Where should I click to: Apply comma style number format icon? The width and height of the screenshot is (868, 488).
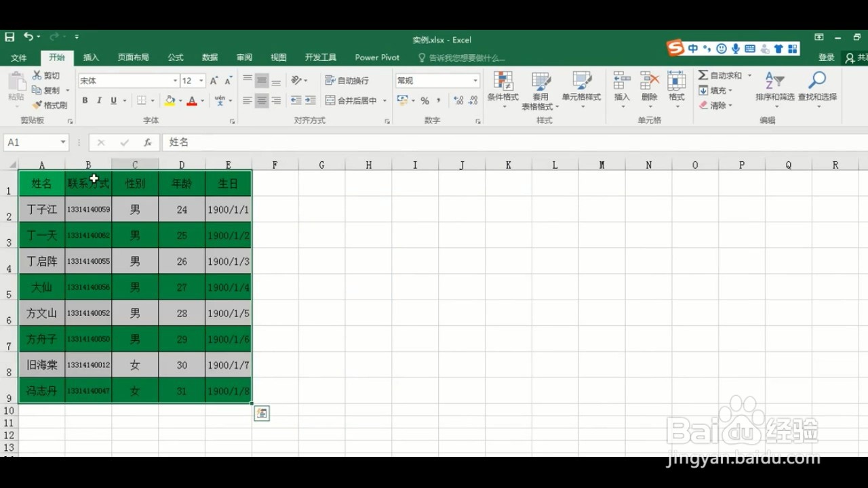pos(439,100)
